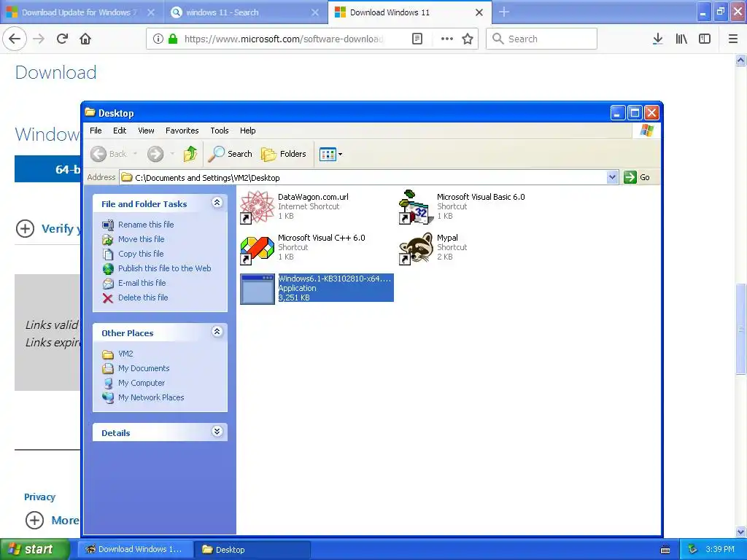Open the Tools menu in Explorer
The height and width of the screenshot is (560, 747).
click(x=220, y=131)
